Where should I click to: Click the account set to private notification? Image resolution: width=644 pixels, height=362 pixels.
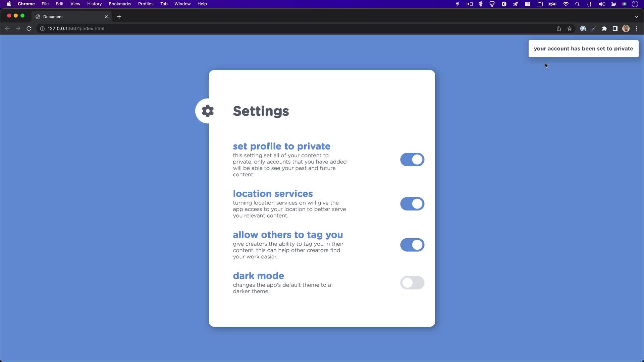click(x=583, y=49)
